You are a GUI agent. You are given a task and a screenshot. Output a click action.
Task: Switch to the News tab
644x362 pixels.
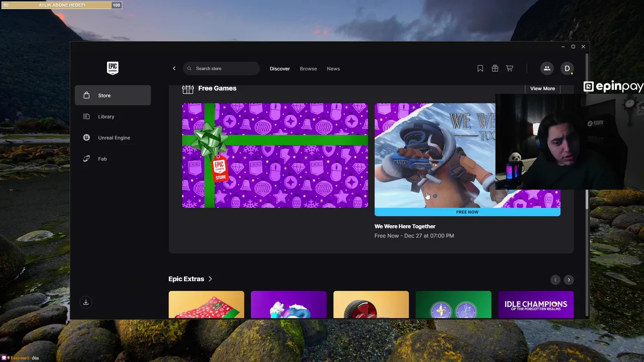pos(333,69)
